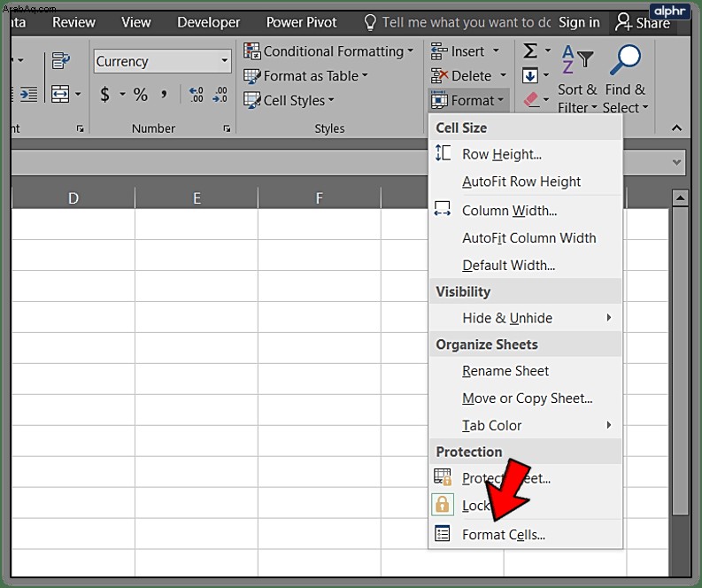Click the Format button in Cells group
Screen dimensions: 702x588
(468, 100)
